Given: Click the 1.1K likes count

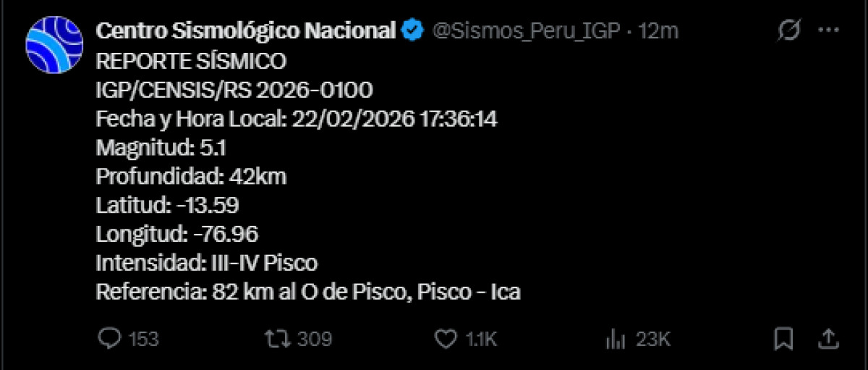Looking at the screenshot, I should click(481, 339).
